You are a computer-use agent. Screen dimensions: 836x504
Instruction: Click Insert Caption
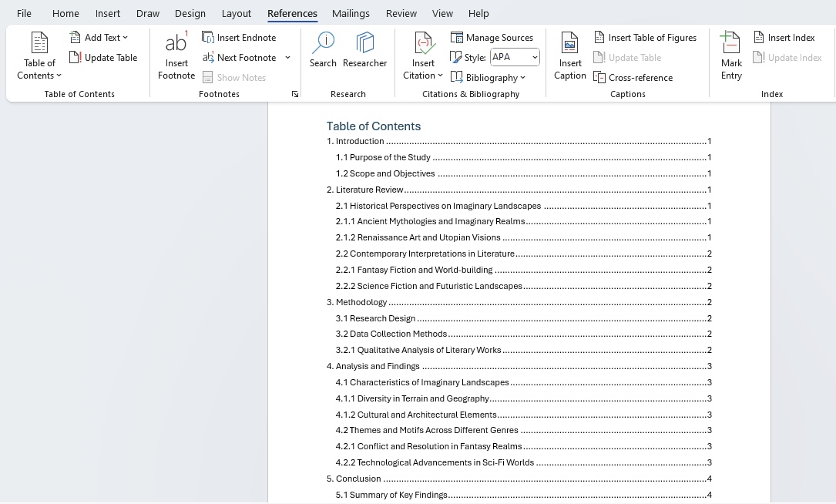570,56
